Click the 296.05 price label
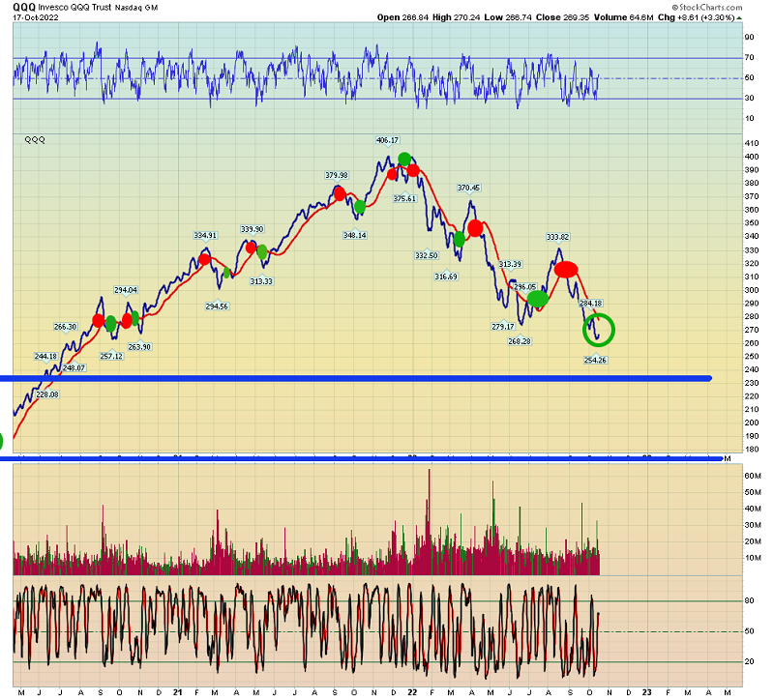Image resolution: width=774 pixels, height=700 pixels. click(524, 287)
